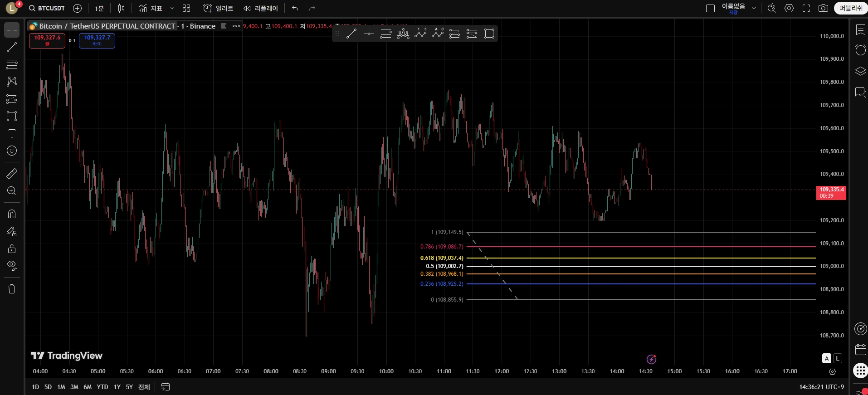Hide all drawings with the eye icon
The width and height of the screenshot is (868, 395).
(x=12, y=266)
